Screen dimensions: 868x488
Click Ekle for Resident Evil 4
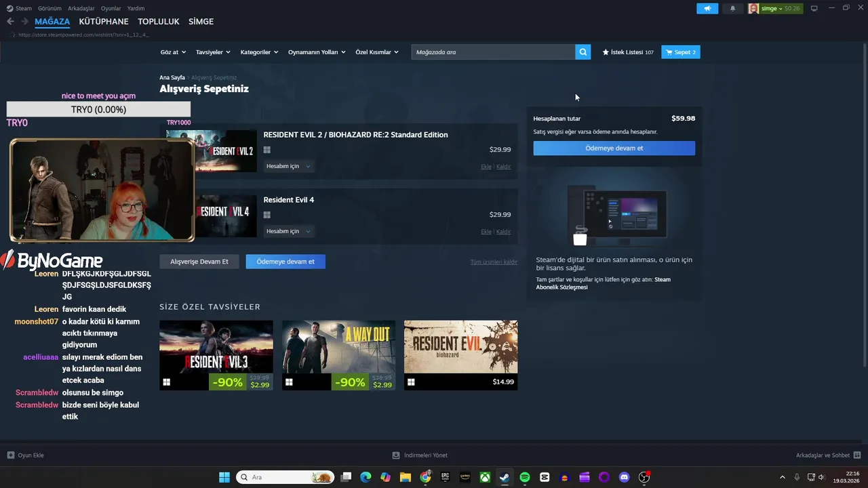click(x=486, y=232)
